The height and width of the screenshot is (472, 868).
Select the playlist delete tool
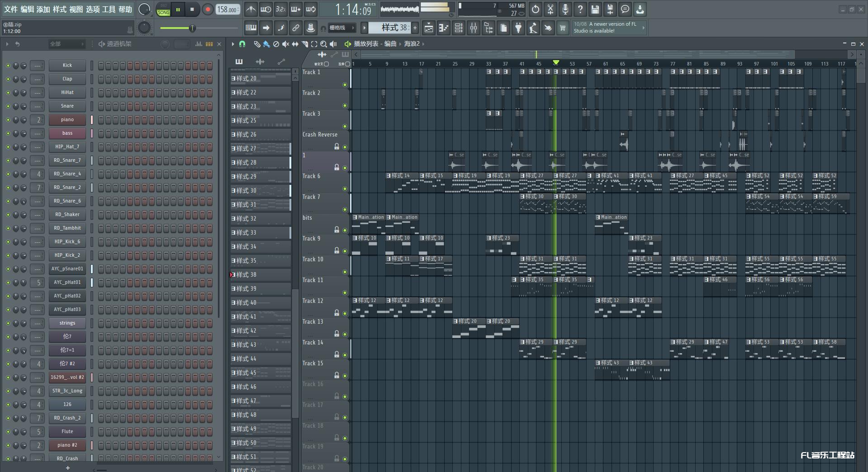pos(276,44)
